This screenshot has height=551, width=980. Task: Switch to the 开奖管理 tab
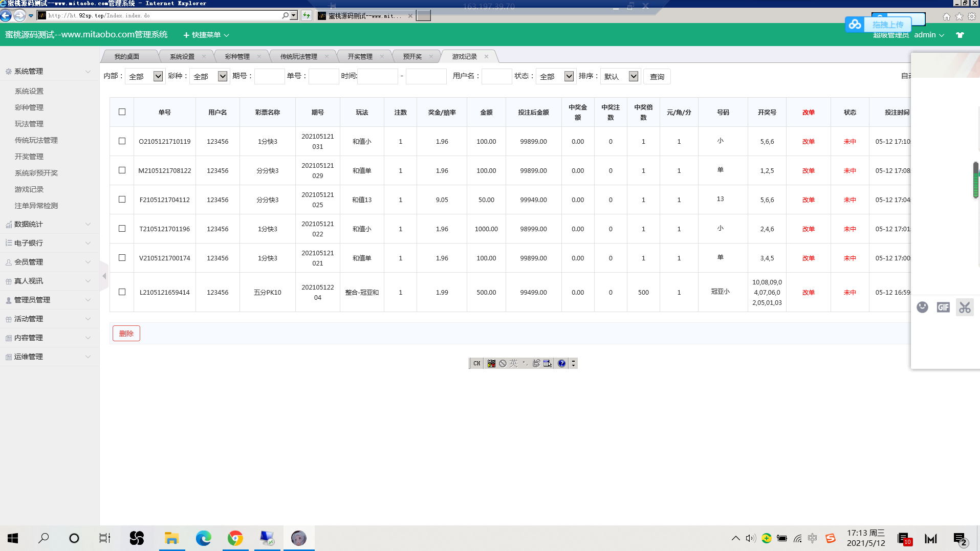360,57
